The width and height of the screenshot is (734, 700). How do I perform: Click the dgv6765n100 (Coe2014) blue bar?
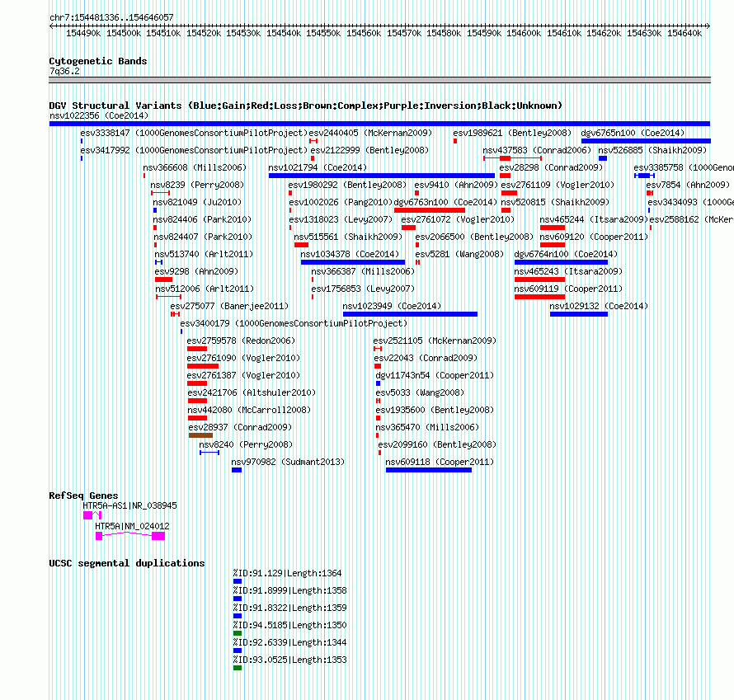pyautogui.click(x=646, y=141)
